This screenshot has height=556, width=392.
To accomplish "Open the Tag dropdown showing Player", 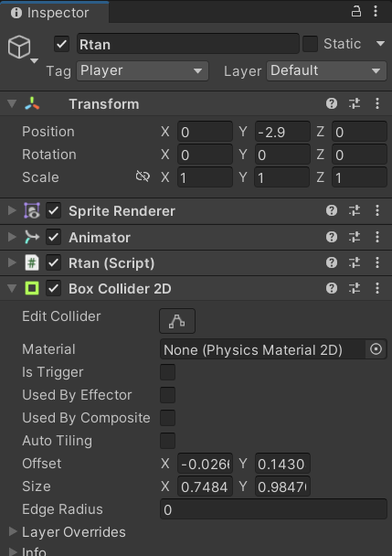I will [143, 71].
